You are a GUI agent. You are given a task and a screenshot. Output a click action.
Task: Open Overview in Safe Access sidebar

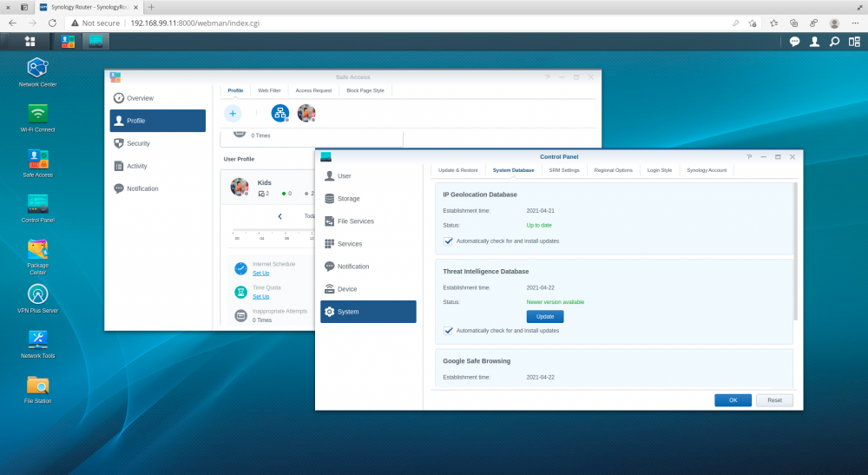coord(158,98)
